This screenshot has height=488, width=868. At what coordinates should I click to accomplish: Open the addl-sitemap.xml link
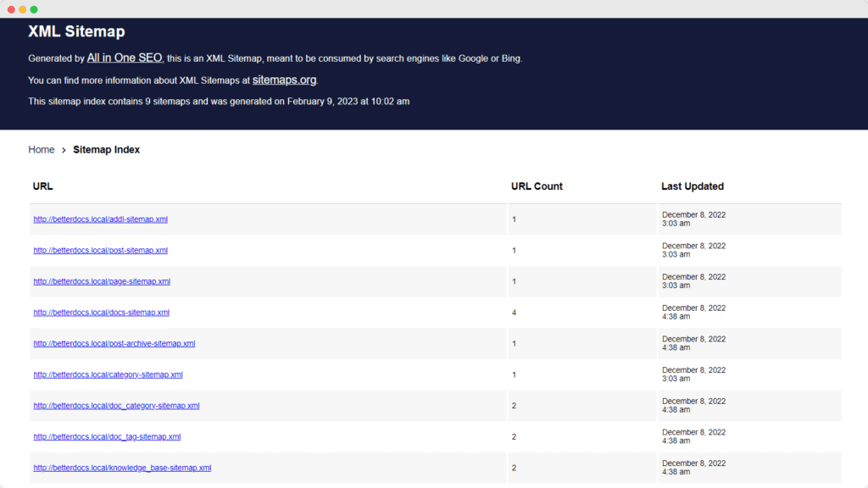tap(99, 219)
